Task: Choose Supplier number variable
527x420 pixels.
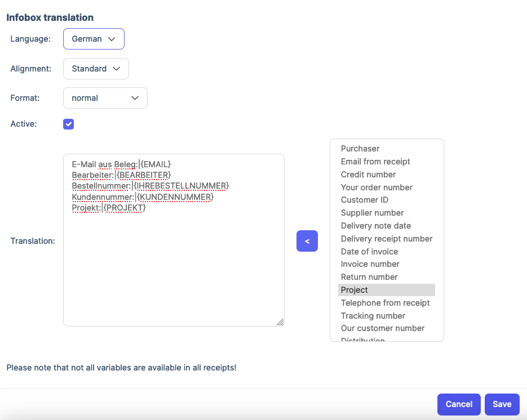Action: coord(372,213)
